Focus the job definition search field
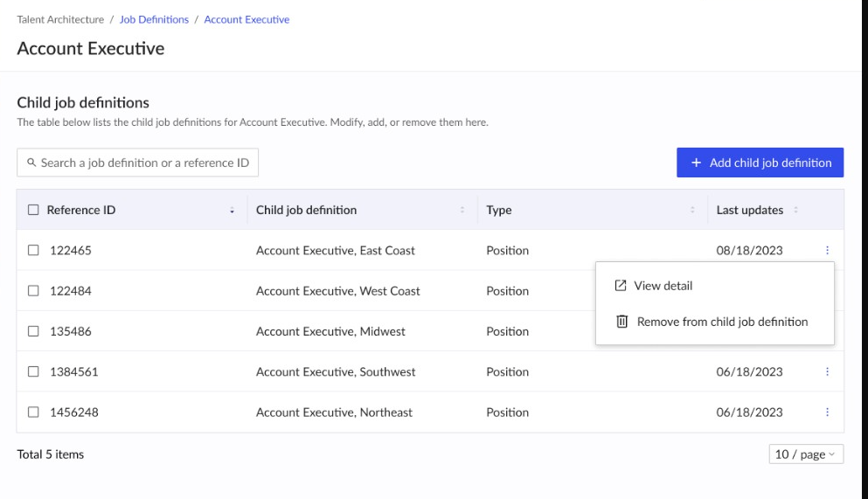Viewport: 868px width, 499px height. (x=144, y=163)
